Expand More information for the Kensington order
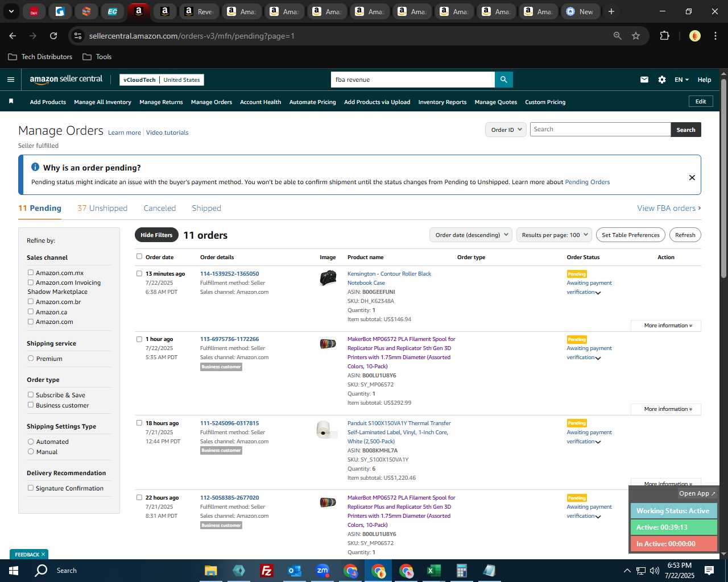 [666, 326]
